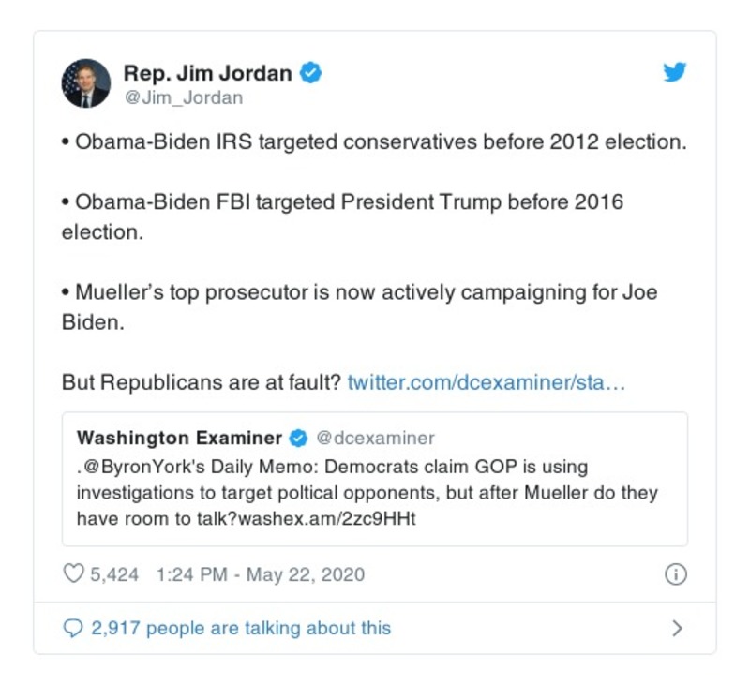The image size is (750, 700).
Task: Open Rep. Jim Jordan's profile picture
Action: point(86,83)
